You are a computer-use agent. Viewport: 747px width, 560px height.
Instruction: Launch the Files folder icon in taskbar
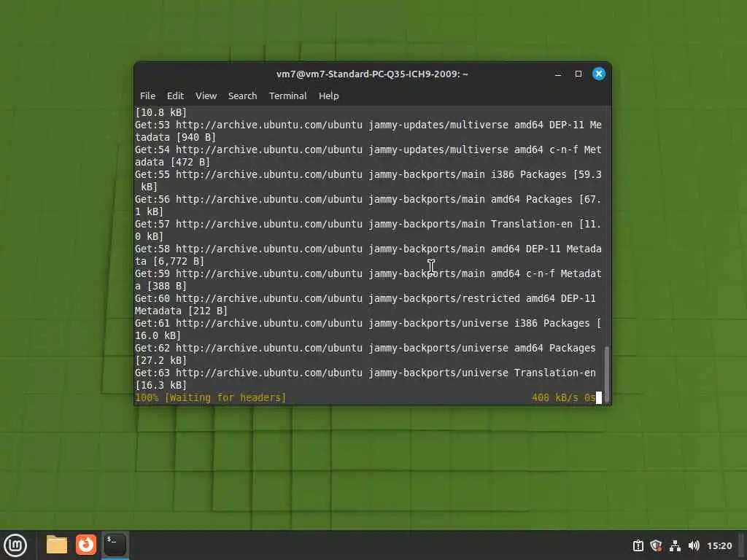pyautogui.click(x=57, y=545)
